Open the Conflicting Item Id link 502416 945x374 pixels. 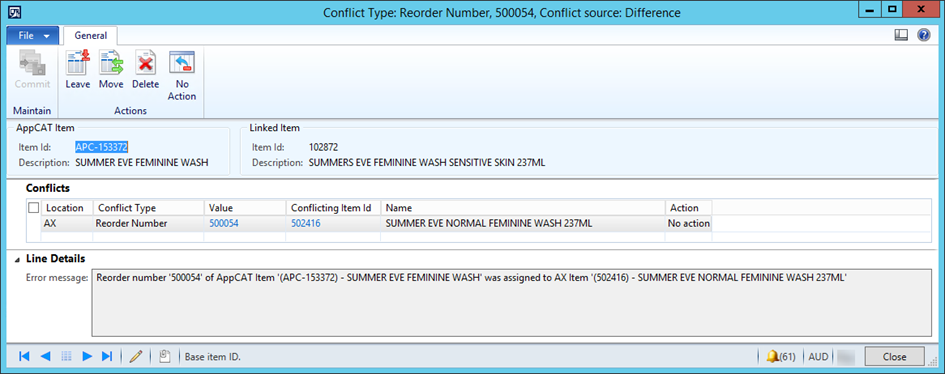[306, 223]
